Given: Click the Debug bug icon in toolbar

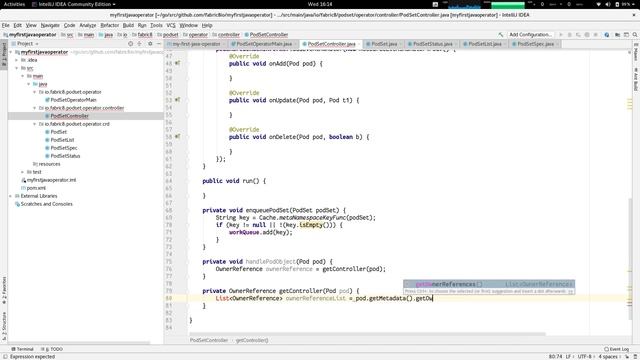Looking at the screenshot, I should (x=570, y=35).
